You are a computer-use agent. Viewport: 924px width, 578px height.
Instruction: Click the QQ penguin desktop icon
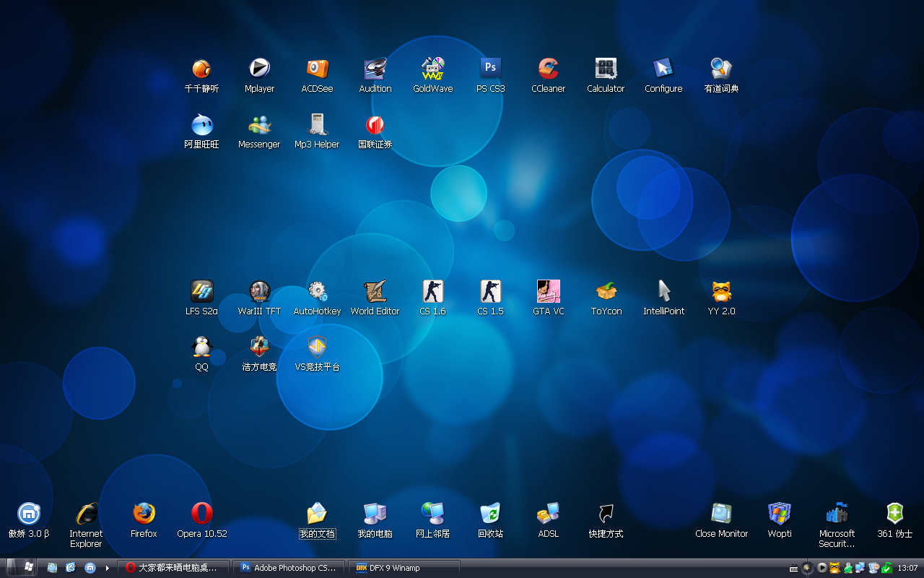(x=201, y=354)
